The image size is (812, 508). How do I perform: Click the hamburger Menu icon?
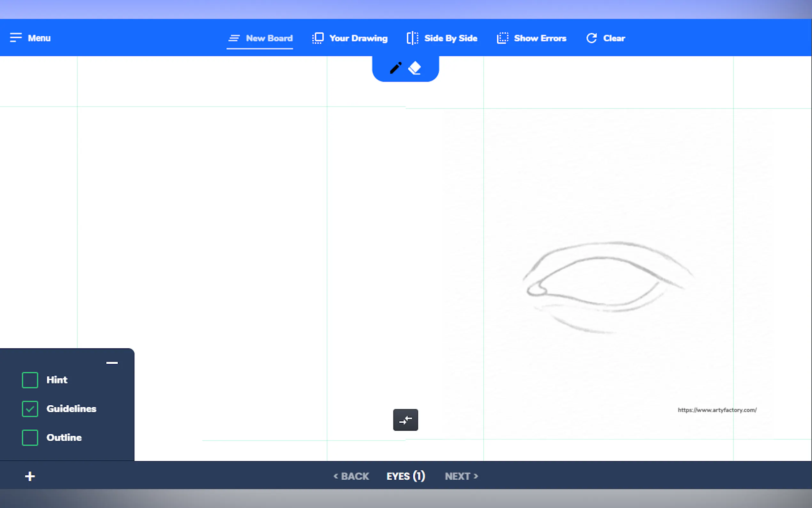click(15, 38)
